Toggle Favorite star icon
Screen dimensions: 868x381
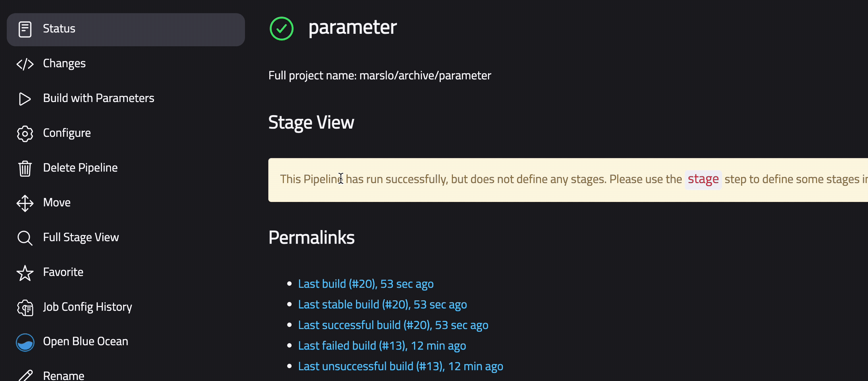(x=25, y=272)
